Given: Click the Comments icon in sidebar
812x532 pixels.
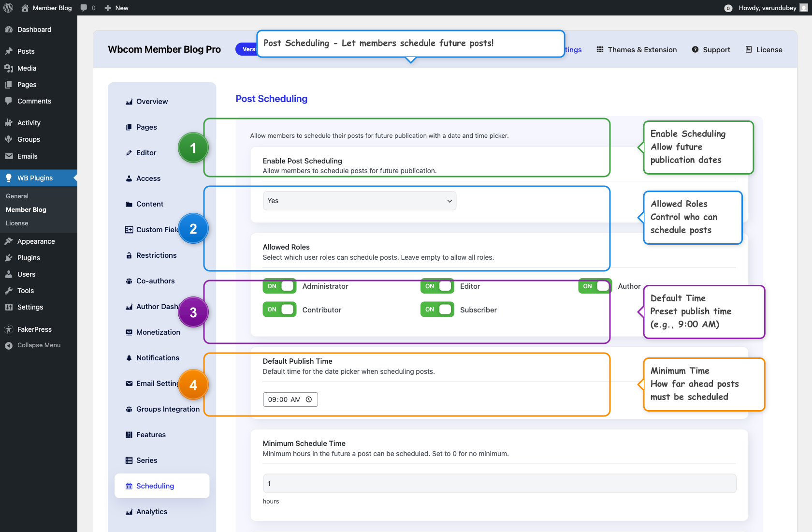Looking at the screenshot, I should click(x=9, y=101).
